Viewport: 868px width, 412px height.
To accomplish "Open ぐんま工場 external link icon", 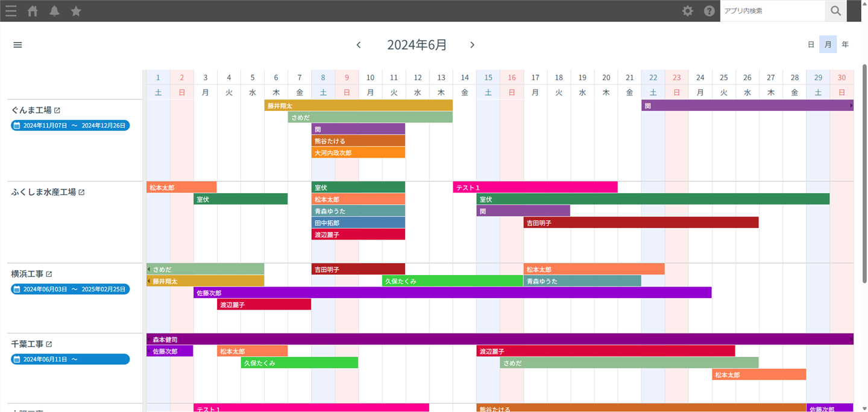I will 57,110.
